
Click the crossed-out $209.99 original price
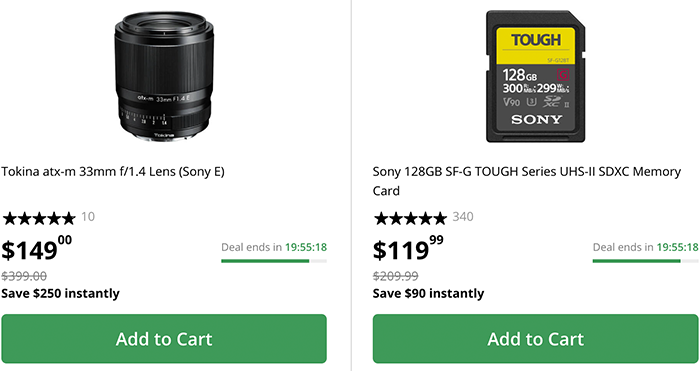tap(396, 276)
